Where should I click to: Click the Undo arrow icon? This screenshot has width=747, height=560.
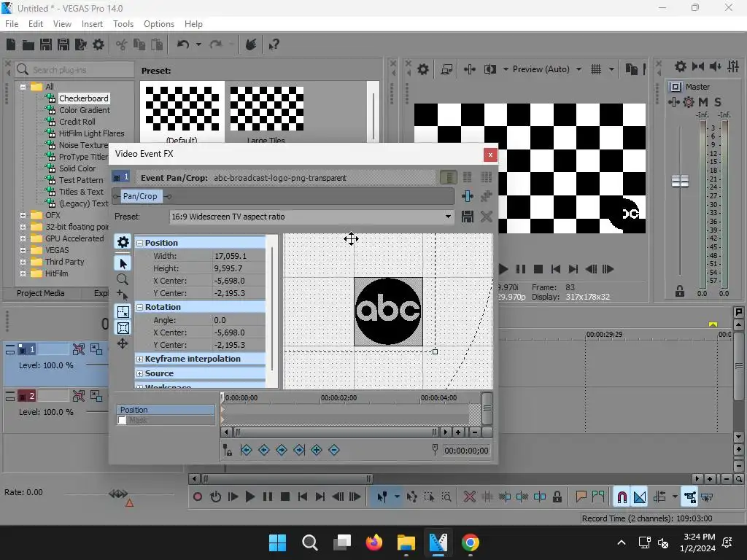[183, 44]
